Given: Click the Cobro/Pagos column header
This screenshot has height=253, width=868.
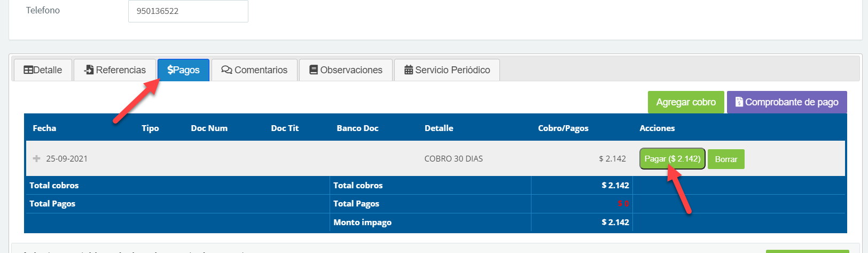Looking at the screenshot, I should click(x=563, y=128).
